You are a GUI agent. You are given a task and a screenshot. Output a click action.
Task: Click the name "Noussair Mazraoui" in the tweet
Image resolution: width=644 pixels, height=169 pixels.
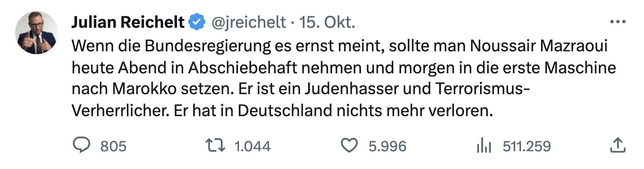(538, 46)
